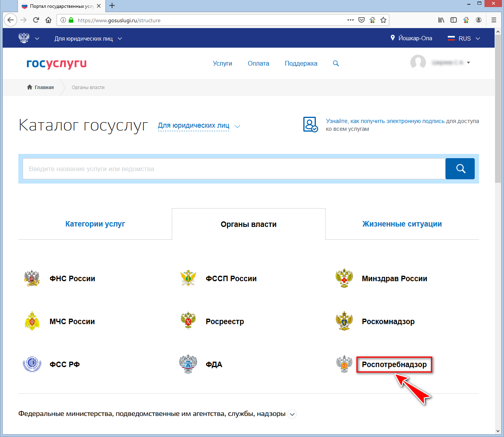Switch to Жизненные ситуации tab
The height and width of the screenshot is (437, 504).
tap(402, 224)
